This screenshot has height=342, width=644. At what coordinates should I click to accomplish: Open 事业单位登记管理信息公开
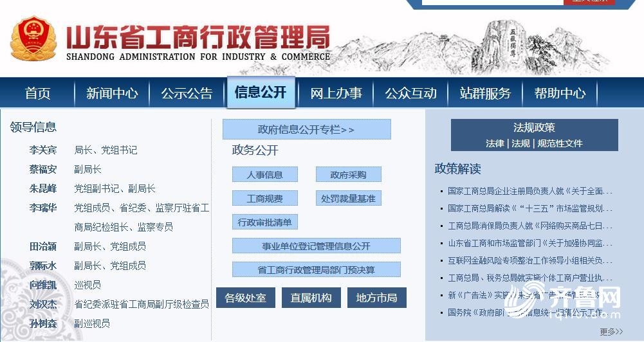tap(317, 246)
